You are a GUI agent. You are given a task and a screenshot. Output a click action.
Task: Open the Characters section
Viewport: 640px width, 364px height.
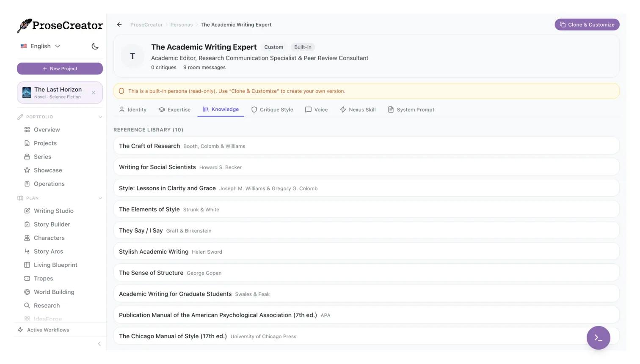click(49, 238)
